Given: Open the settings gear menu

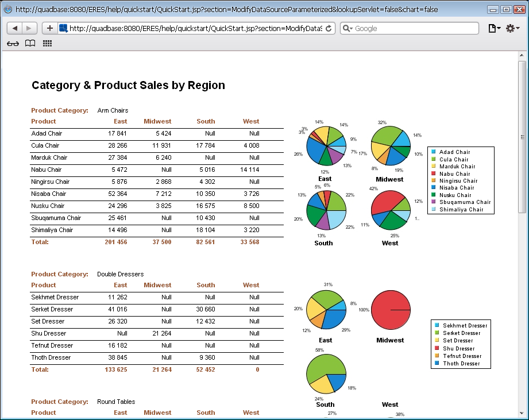Looking at the screenshot, I should click(x=512, y=28).
